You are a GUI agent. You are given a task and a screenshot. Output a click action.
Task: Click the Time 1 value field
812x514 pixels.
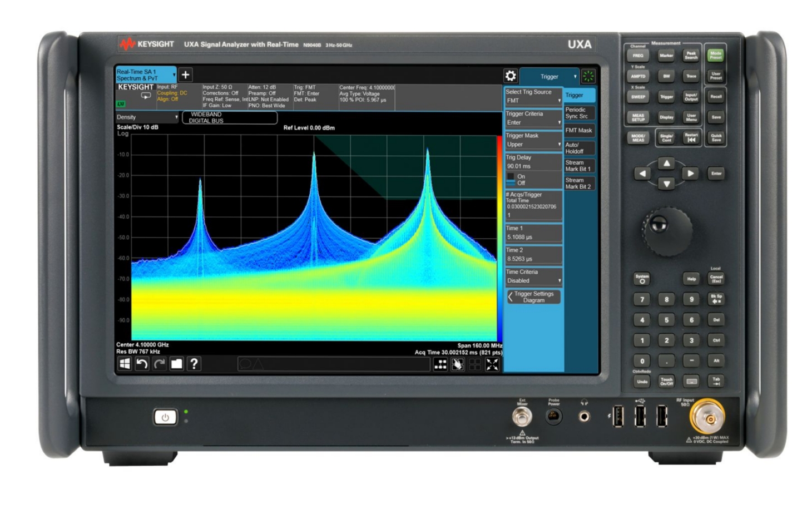[533, 233]
